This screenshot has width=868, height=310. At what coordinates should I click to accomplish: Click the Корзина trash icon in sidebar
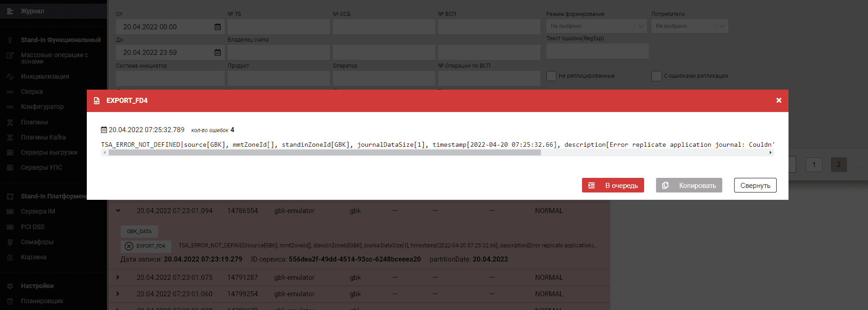tap(10, 257)
